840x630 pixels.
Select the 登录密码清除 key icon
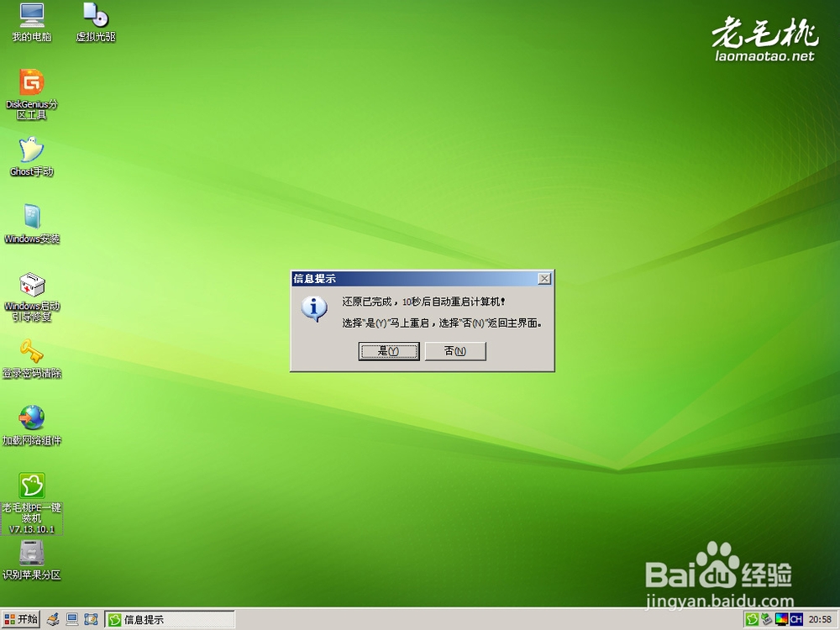(32, 359)
